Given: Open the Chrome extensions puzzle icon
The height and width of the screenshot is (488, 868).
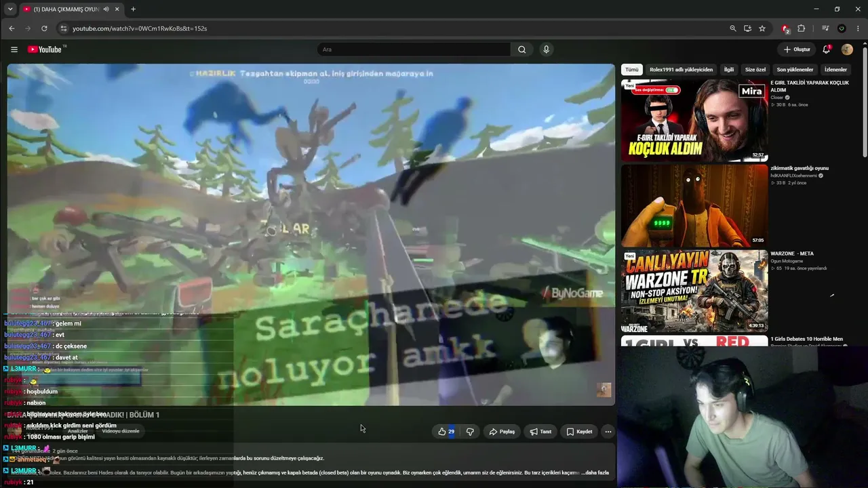Looking at the screenshot, I should point(802,28).
